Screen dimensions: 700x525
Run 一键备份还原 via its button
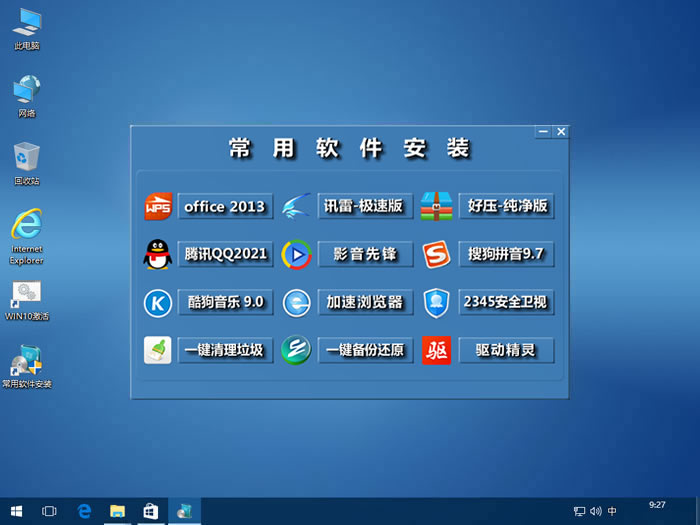pyautogui.click(x=365, y=350)
